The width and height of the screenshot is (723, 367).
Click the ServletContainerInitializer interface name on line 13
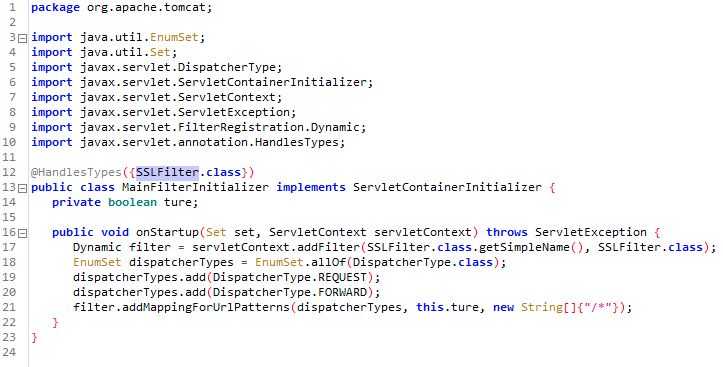tap(447, 187)
